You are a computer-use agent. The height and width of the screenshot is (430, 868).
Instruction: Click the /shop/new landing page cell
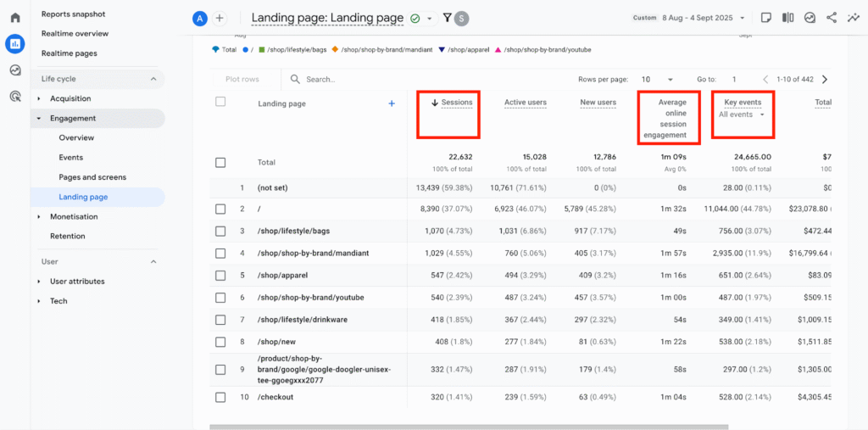[x=277, y=342]
